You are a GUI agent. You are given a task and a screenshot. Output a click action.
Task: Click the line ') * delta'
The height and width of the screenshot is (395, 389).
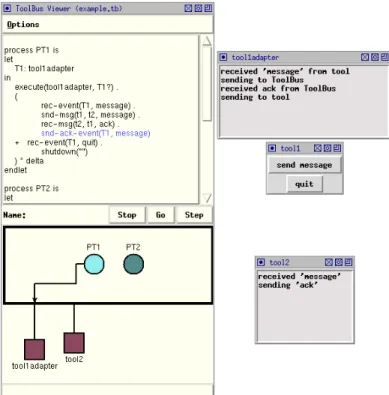click(x=29, y=161)
